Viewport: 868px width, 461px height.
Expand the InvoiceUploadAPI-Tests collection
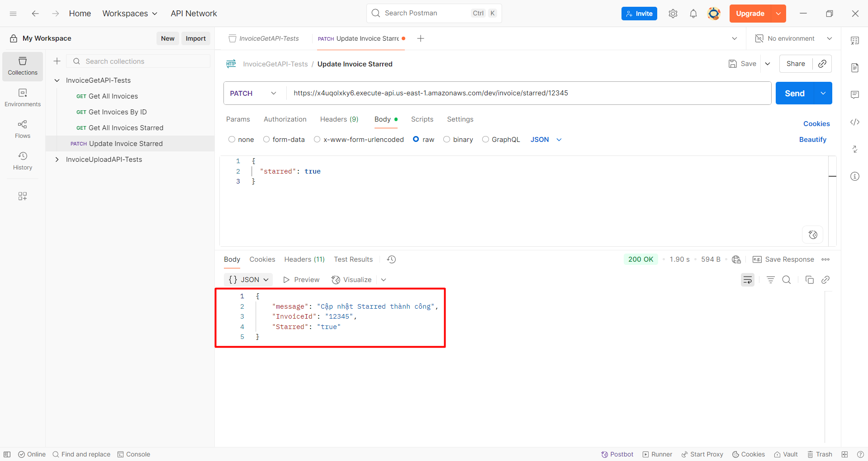pyautogui.click(x=57, y=159)
